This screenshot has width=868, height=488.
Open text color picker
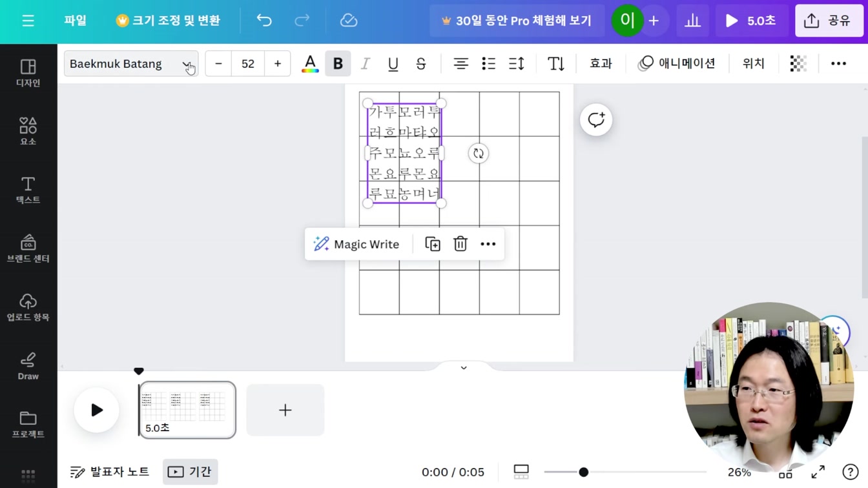tap(310, 63)
